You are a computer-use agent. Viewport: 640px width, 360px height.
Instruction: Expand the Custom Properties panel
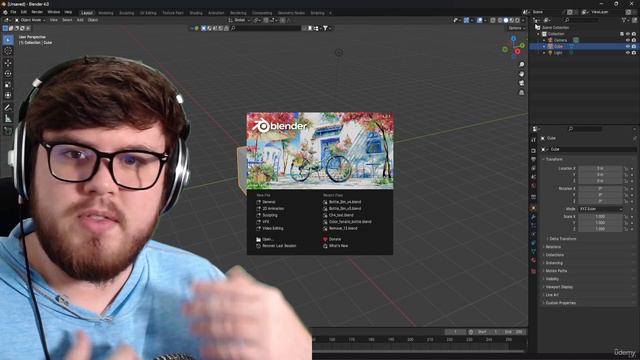[x=560, y=303]
